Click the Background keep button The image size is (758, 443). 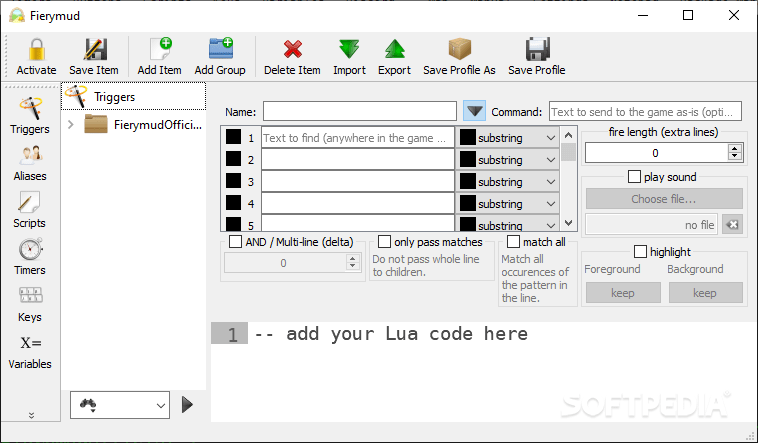705,293
